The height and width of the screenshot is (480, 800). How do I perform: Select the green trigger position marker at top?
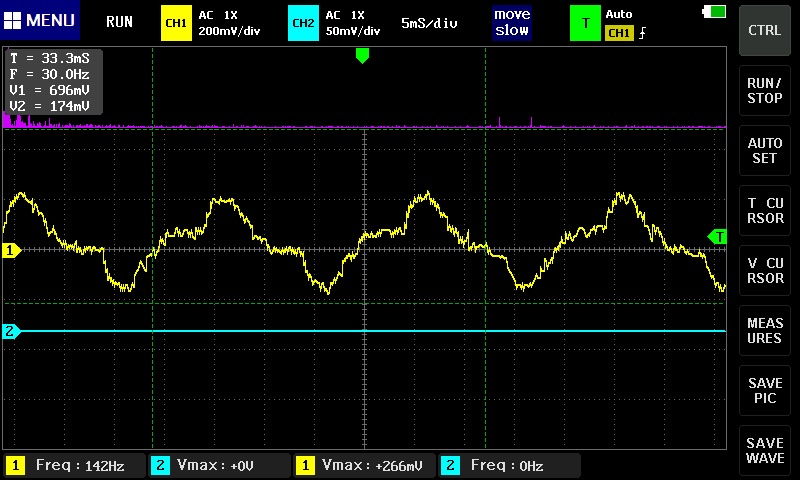[362, 56]
